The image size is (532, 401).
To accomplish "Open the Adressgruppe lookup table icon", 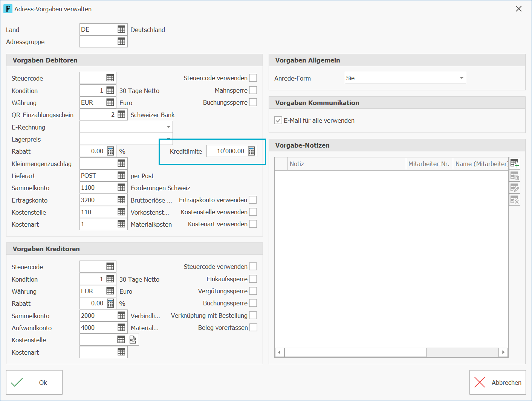I will [121, 41].
